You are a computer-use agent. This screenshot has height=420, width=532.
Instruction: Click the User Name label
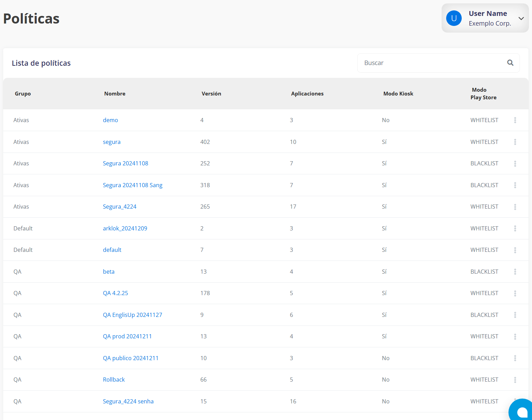pos(488,13)
